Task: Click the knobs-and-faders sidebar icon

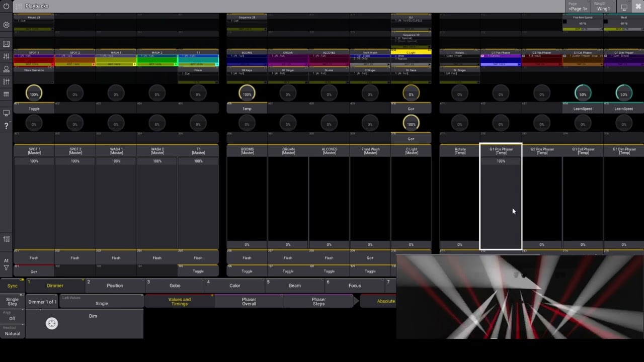Action: point(6,81)
